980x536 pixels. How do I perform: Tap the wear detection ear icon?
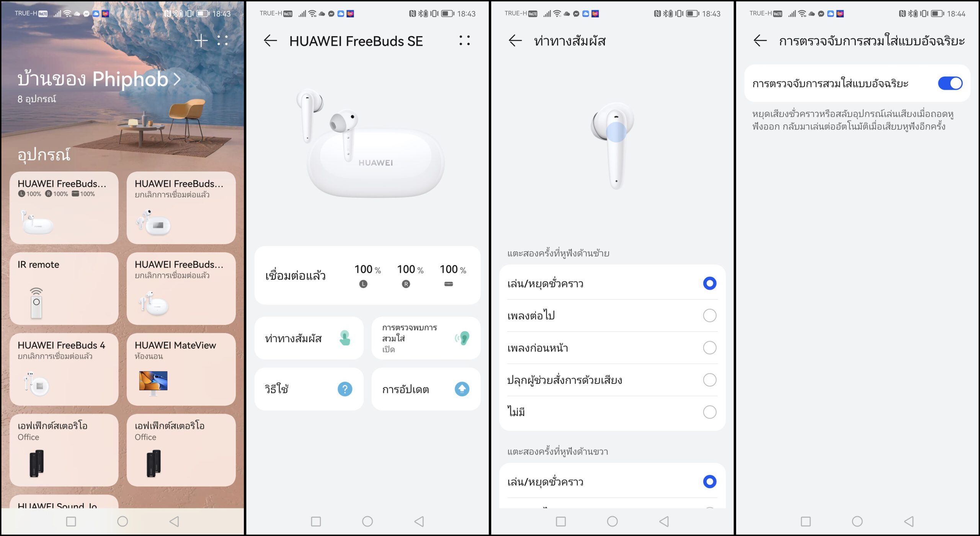pyautogui.click(x=462, y=338)
